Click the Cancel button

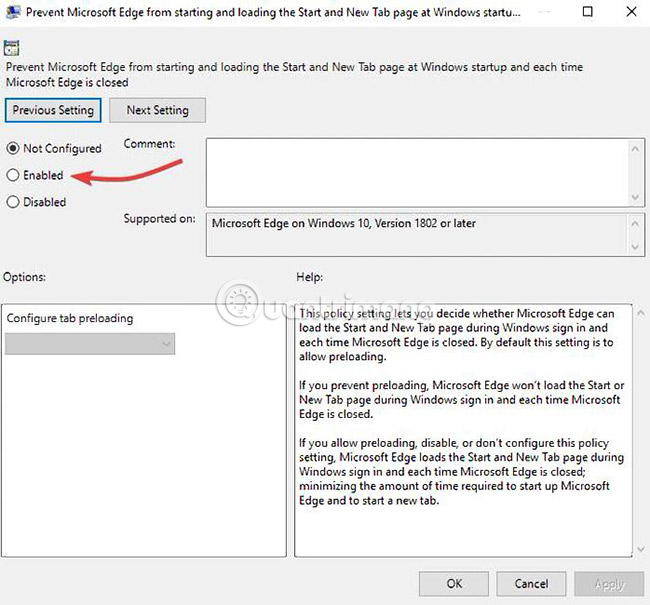coord(531,584)
